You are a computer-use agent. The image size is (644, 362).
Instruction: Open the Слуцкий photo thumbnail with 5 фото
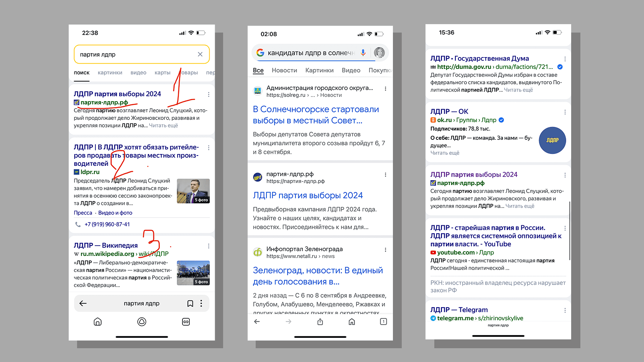[x=193, y=191]
